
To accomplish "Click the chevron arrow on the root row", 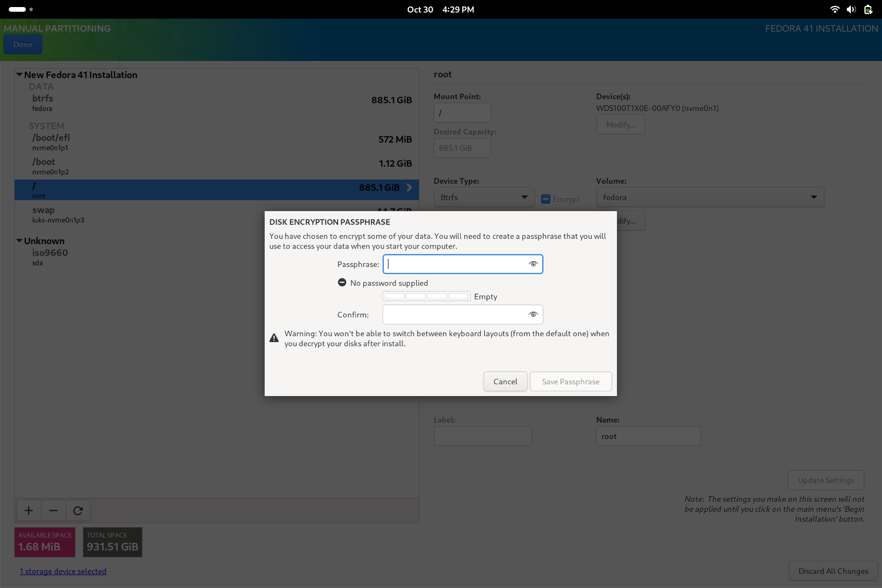I will coord(409,188).
